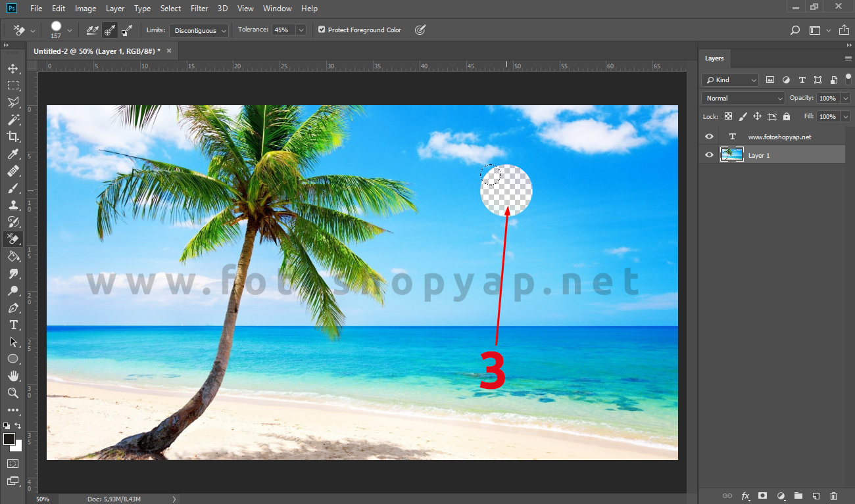855x504 pixels.
Task: Open the tool preset picker arrow
Action: coord(33,30)
